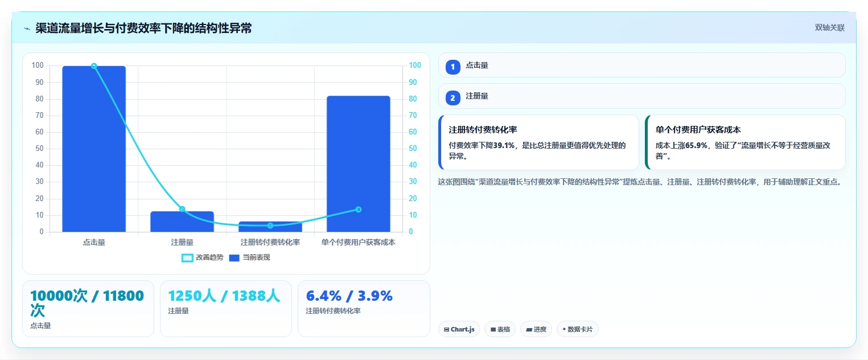Click the 表格 tag

[x=500, y=329]
